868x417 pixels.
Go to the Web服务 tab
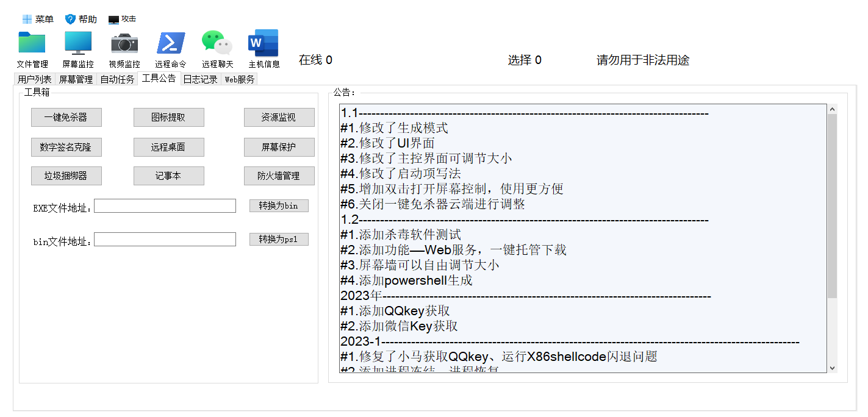[240, 79]
